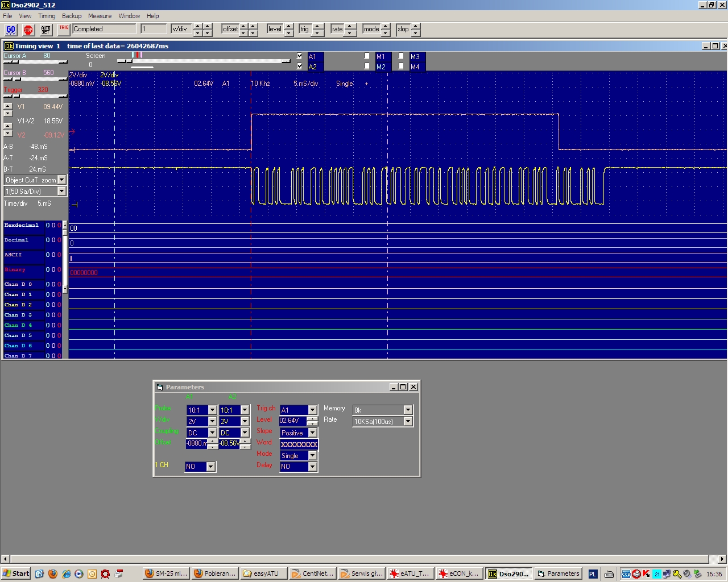Click the PL language indicator in the taskbar
728x582 pixels.
click(593, 574)
